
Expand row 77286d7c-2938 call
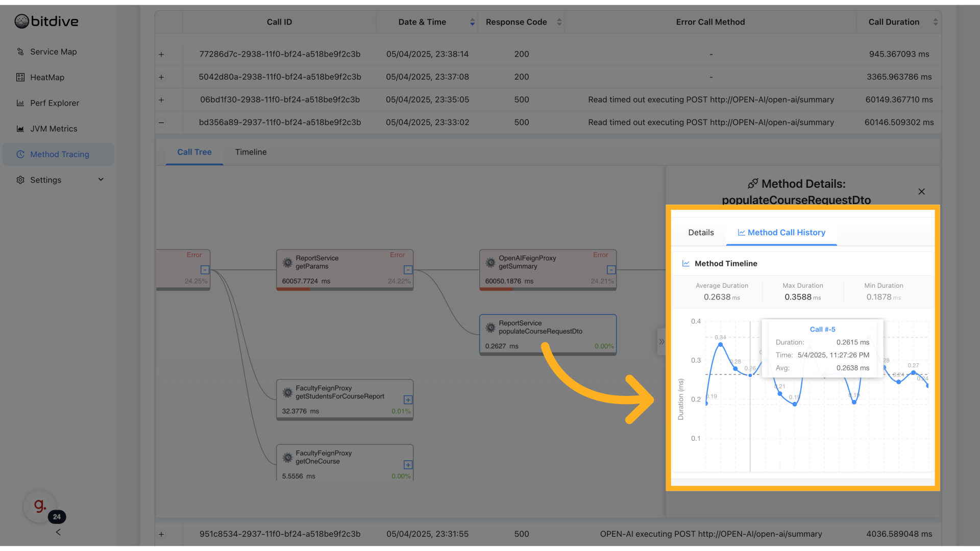pyautogui.click(x=161, y=54)
